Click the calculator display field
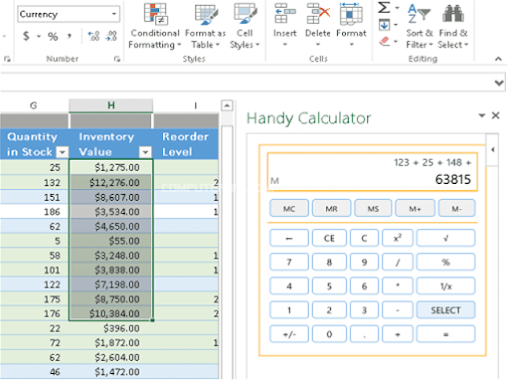 (x=372, y=172)
